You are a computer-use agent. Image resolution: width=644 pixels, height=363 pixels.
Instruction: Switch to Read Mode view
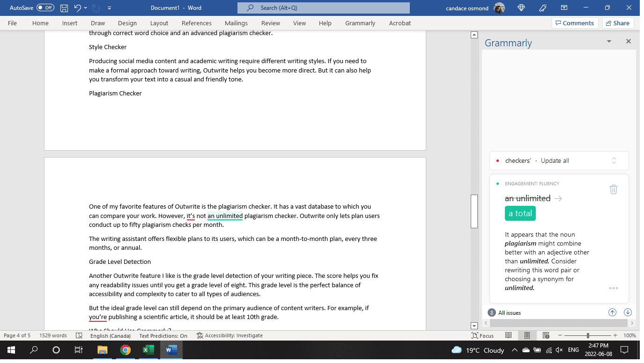(508, 335)
